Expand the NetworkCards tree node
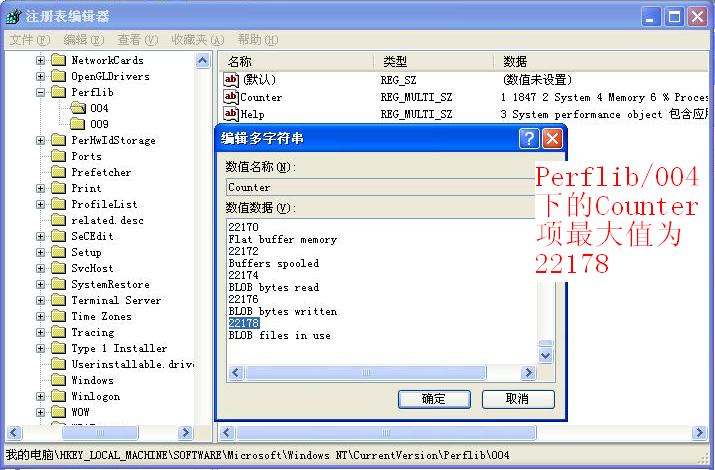 click(x=41, y=60)
